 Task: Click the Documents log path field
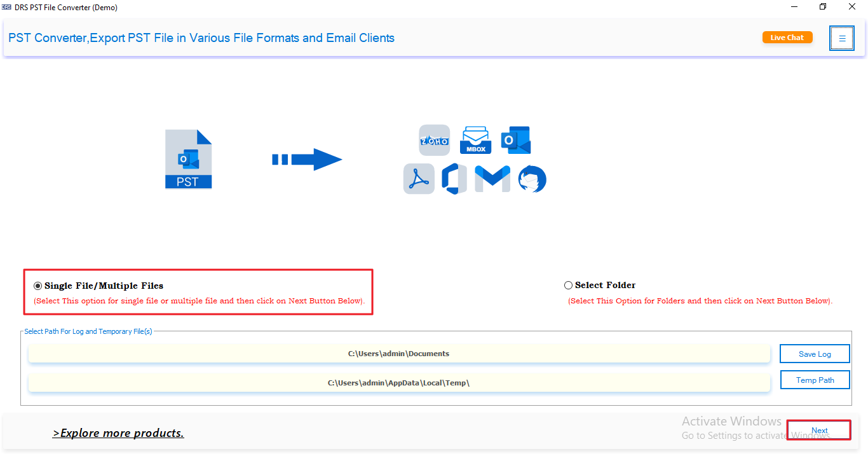click(399, 354)
